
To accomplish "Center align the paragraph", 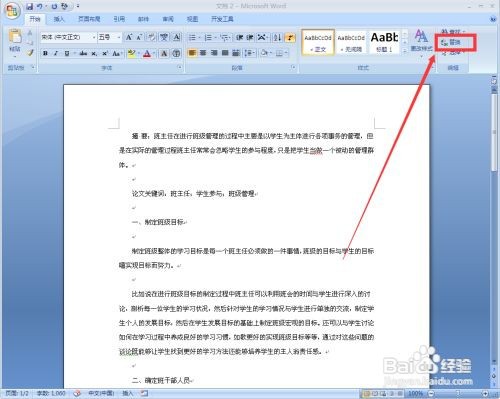I will 203,53.
